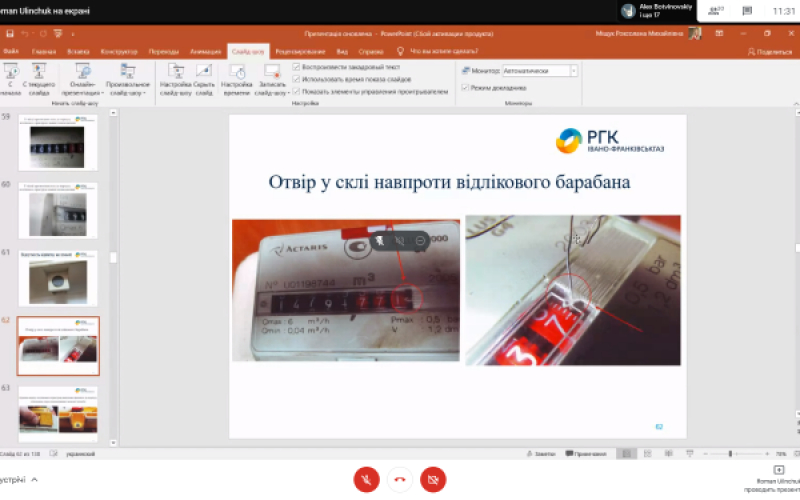Click the Actaris gas meter photo on slide
This screenshot has width=800, height=500.
point(346,290)
